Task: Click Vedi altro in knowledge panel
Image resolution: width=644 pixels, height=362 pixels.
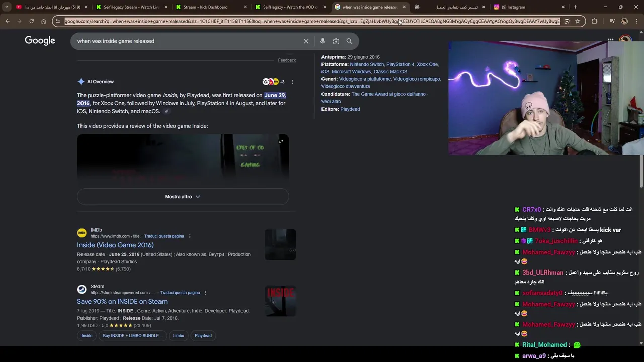Action: point(331,102)
